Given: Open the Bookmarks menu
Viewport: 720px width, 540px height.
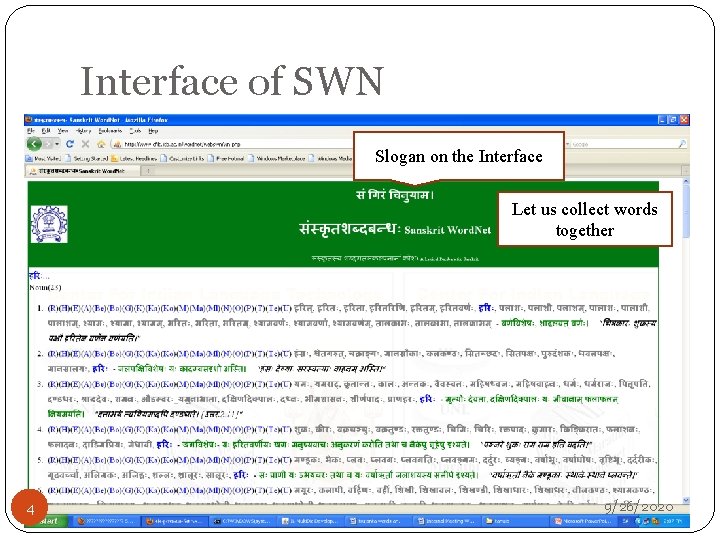Looking at the screenshot, I should coord(110,131).
